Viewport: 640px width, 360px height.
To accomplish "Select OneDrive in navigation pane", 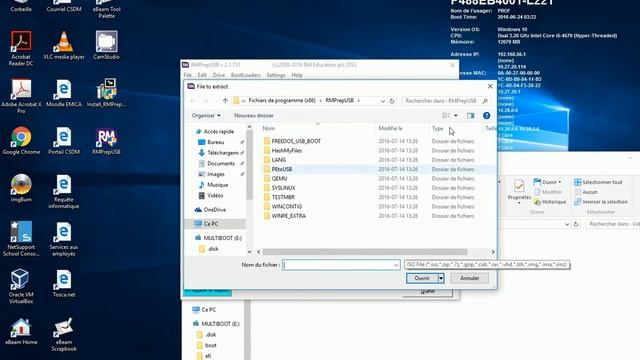I will [x=215, y=210].
